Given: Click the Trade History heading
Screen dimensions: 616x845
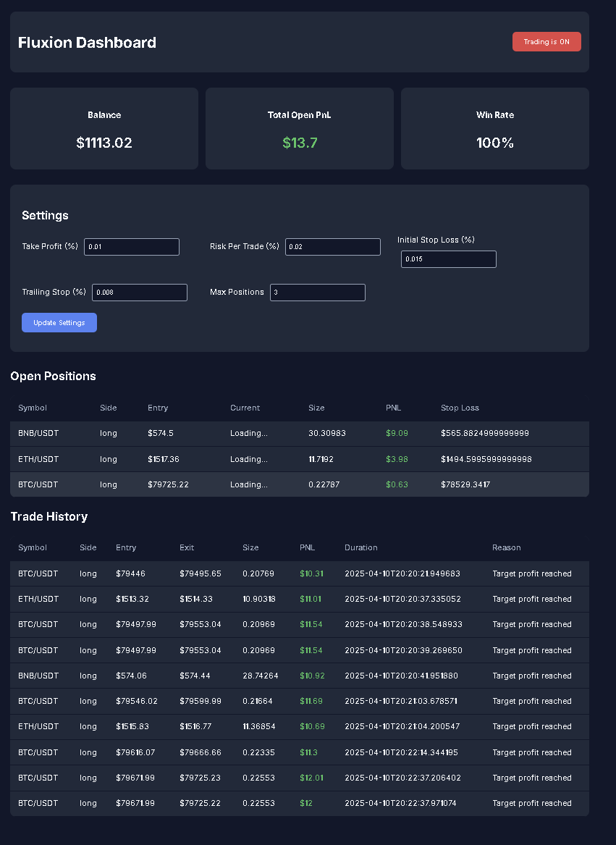Looking at the screenshot, I should tap(49, 516).
